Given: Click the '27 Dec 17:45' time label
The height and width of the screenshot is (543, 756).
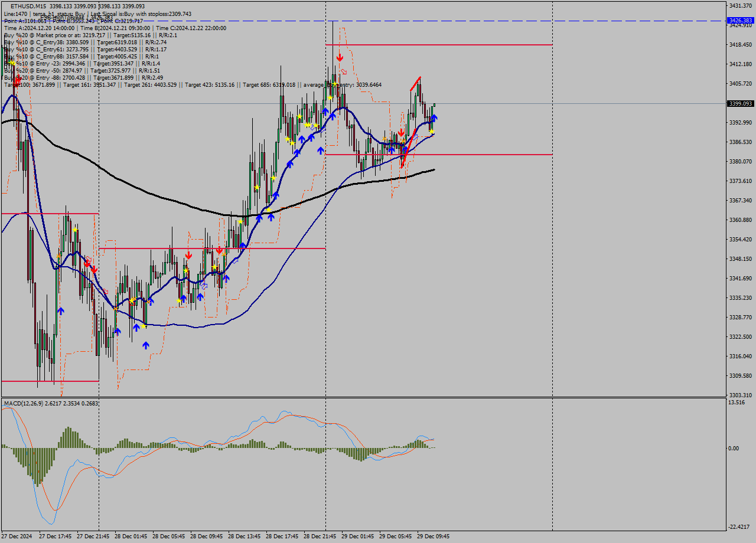Looking at the screenshot, I should click(x=56, y=537).
